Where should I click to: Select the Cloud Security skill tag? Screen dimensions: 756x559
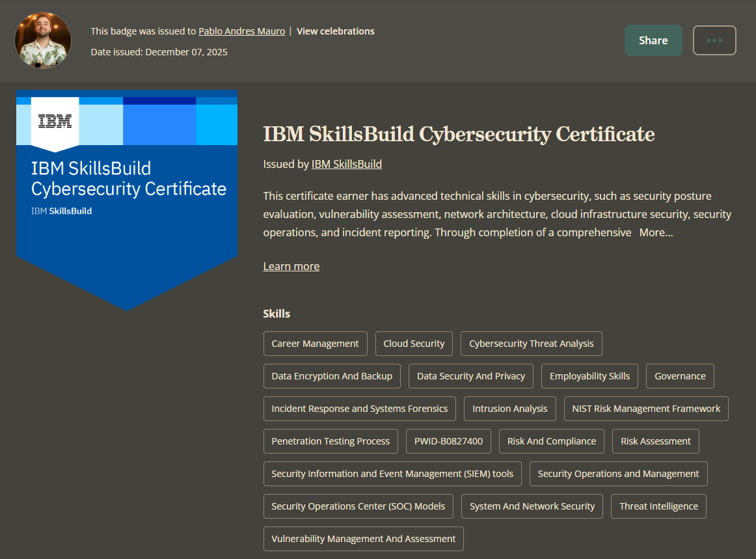click(x=414, y=344)
